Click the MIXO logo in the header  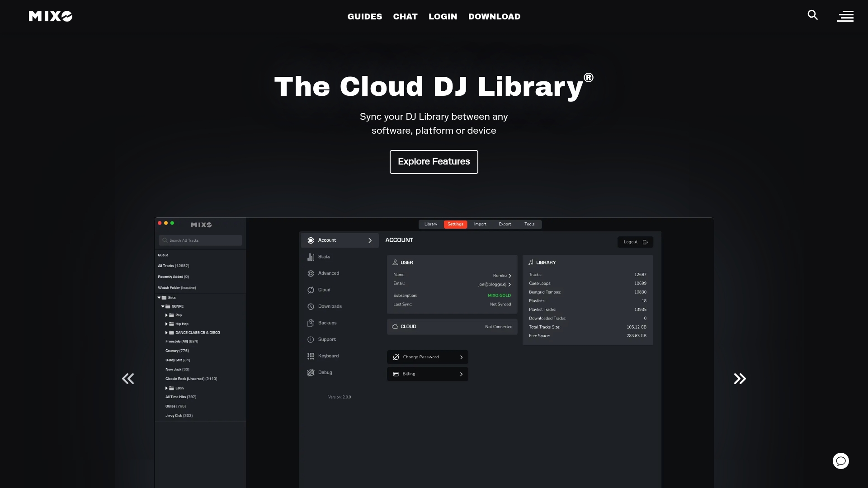(x=51, y=16)
